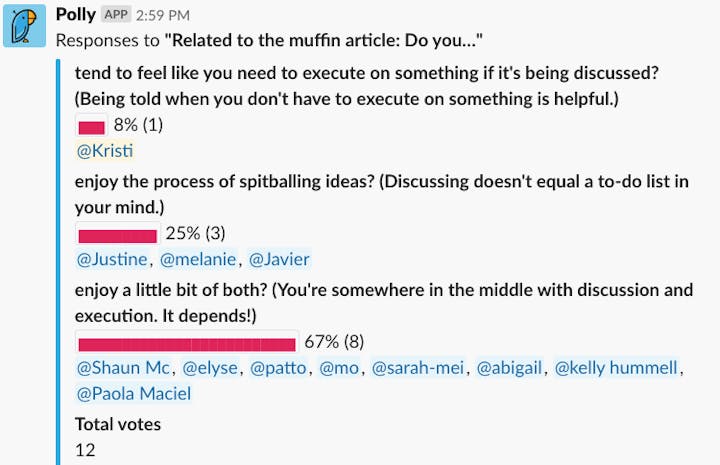The image size is (720, 465).
Task: Open the @Paola Maciel mention
Action: (x=134, y=394)
